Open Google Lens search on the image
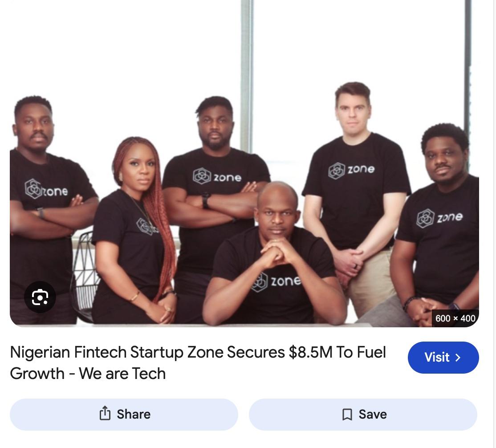This screenshot has width=496, height=448. tap(40, 297)
